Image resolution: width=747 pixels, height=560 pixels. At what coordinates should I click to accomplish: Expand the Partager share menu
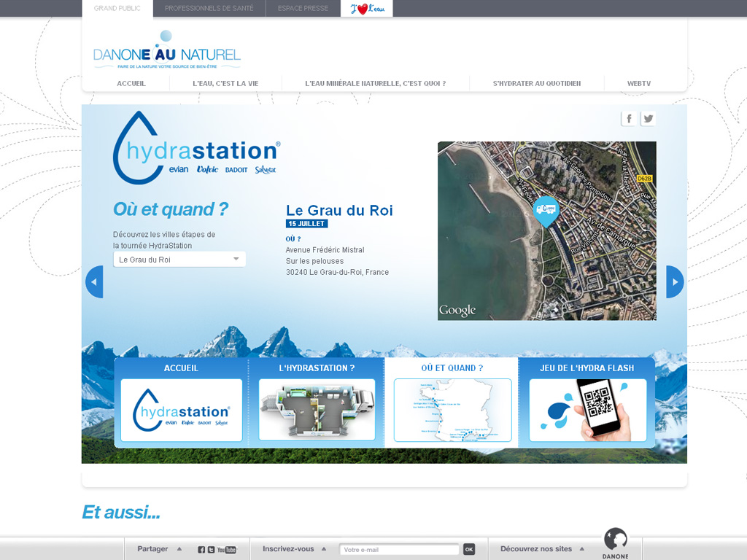click(159, 549)
